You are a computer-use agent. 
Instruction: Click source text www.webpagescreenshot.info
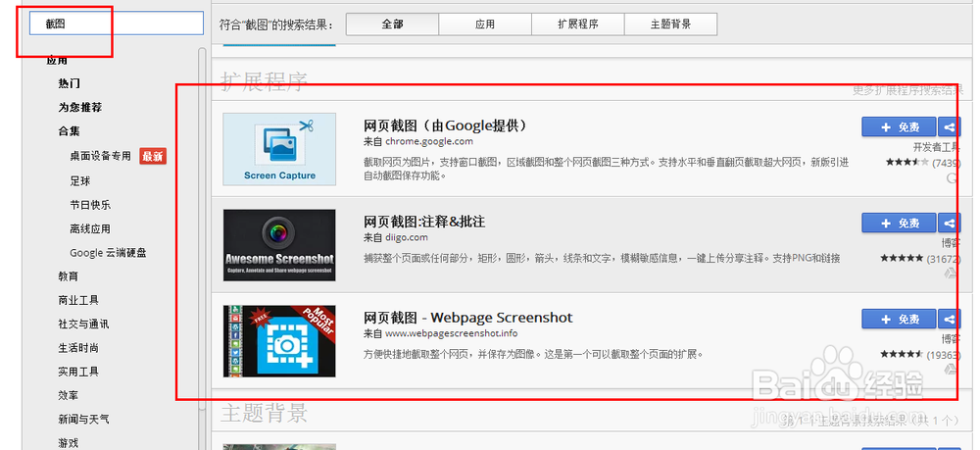[x=451, y=333]
